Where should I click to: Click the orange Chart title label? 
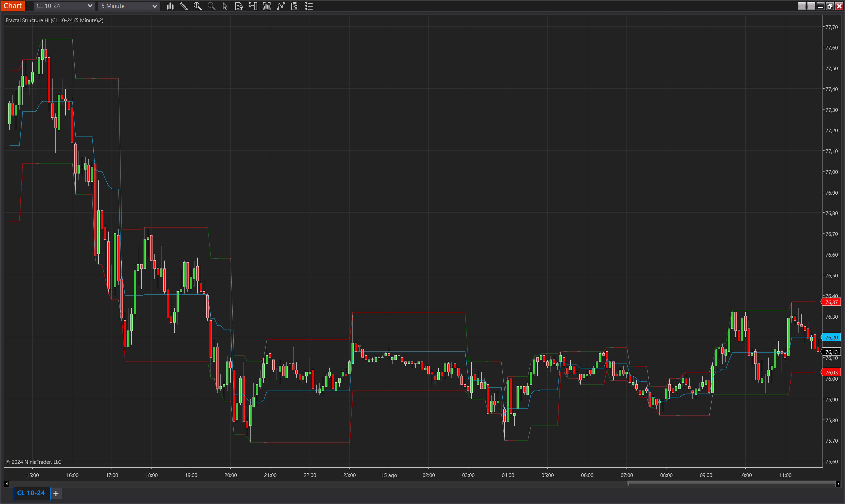pyautogui.click(x=13, y=6)
